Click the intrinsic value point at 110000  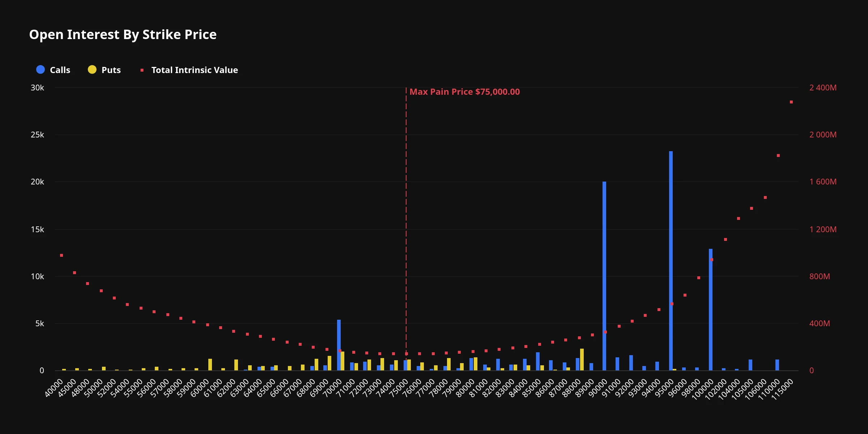(778, 156)
